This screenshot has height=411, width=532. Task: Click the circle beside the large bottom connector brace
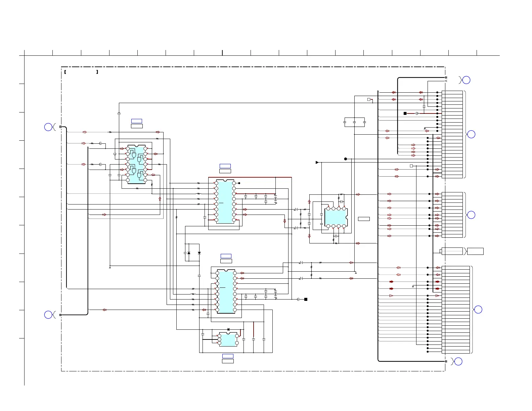478,310
